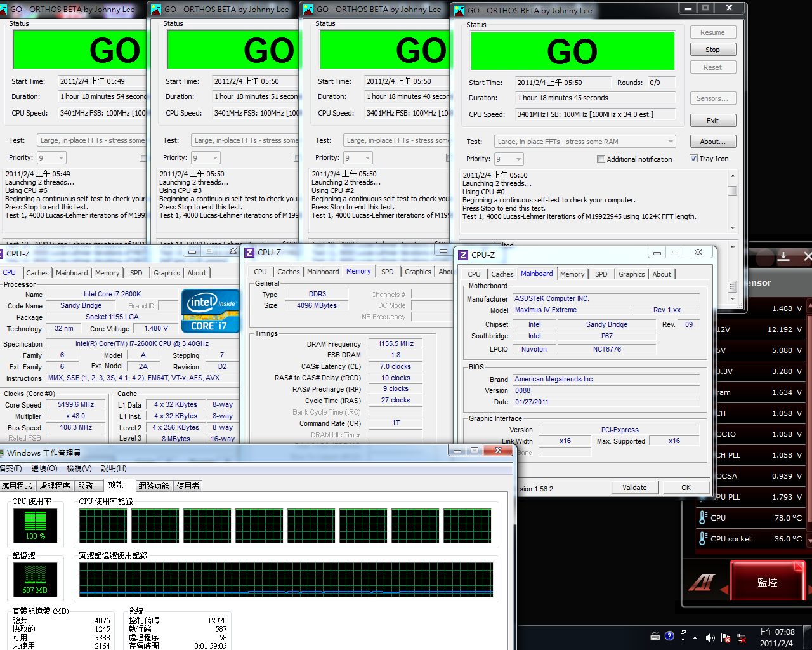
Task: Open the Priority dropdown in the ORTHOS window using CPU #6
Action: point(51,157)
